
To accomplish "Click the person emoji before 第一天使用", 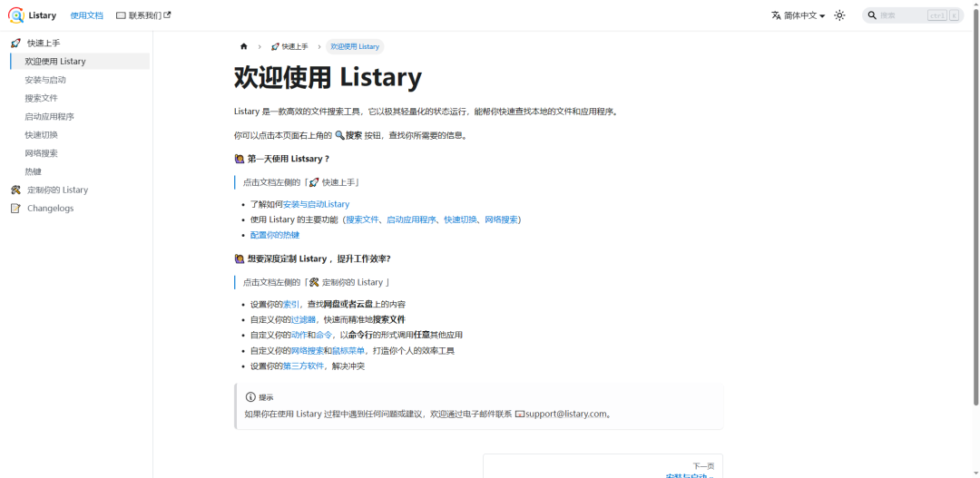I will pyautogui.click(x=240, y=159).
